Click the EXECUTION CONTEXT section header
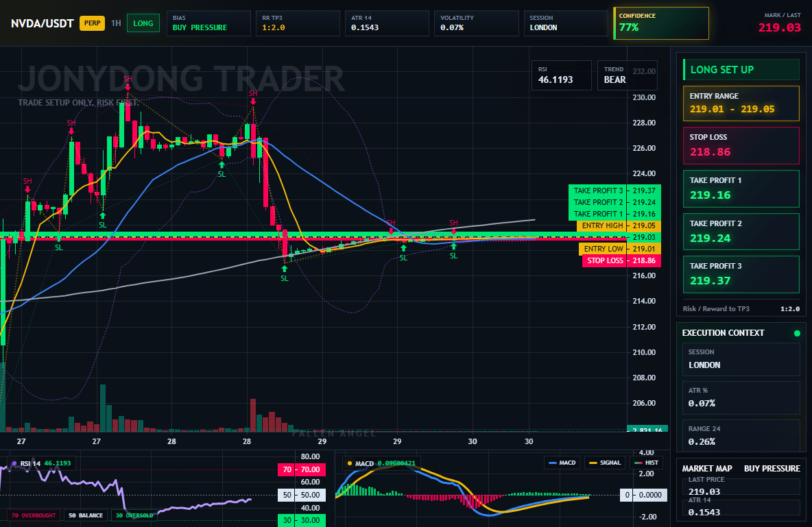The height and width of the screenshot is (527, 812). point(723,333)
